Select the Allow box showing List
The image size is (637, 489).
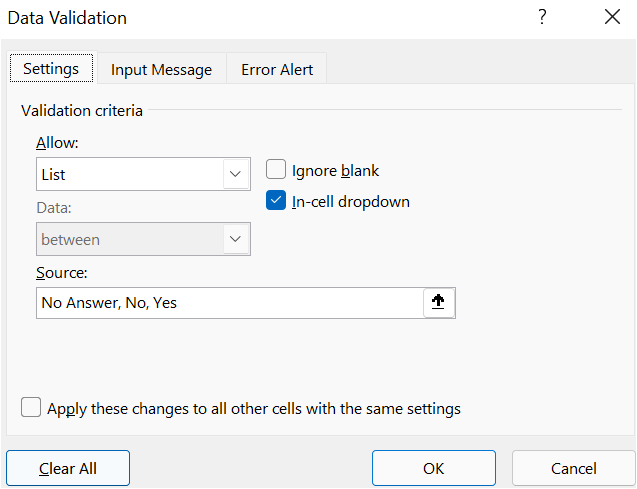pyautogui.click(x=130, y=174)
